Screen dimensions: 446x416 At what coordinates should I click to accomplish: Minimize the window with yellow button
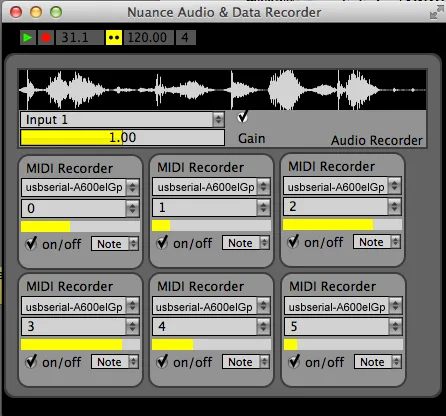coord(36,12)
